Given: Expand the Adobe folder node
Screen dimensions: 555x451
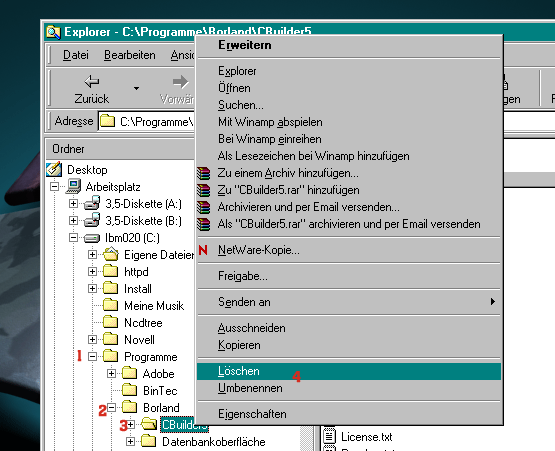Looking at the screenshot, I should pos(111,373).
